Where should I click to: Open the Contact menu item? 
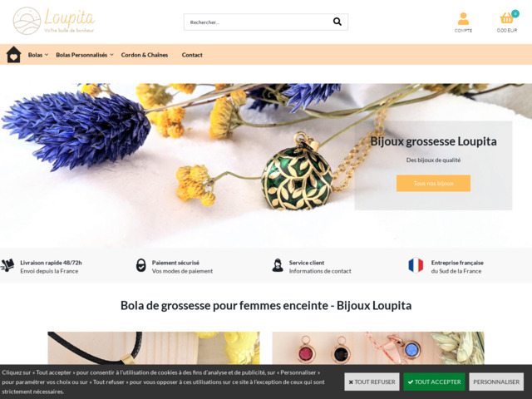(192, 55)
